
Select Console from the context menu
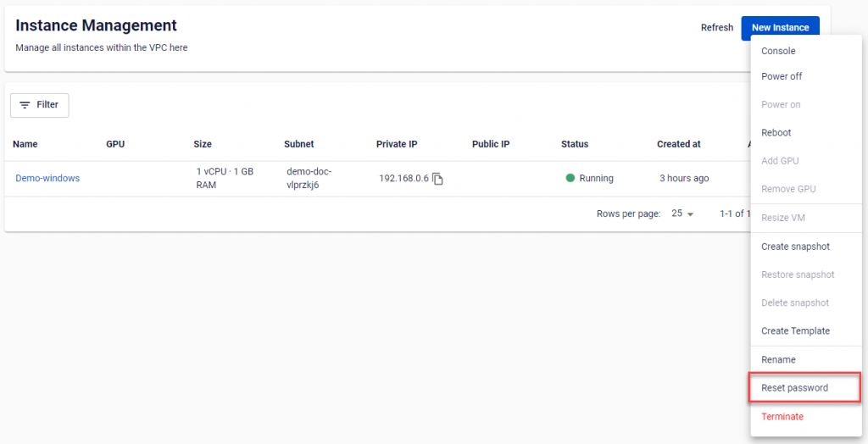778,51
